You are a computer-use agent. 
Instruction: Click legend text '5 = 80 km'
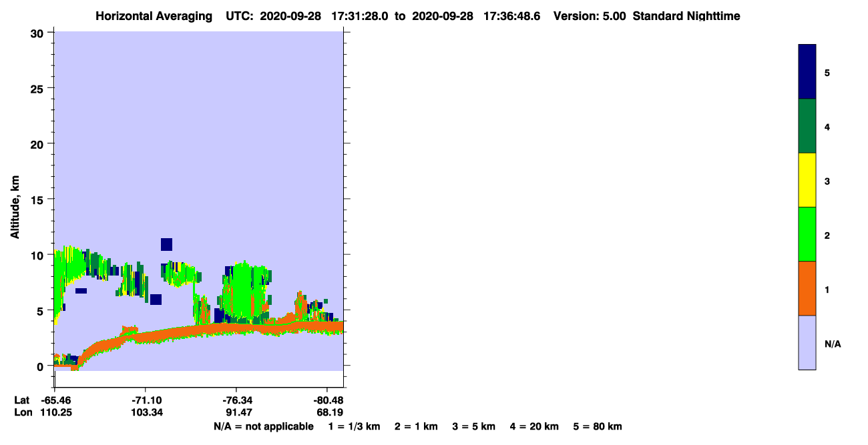pyautogui.click(x=598, y=426)
